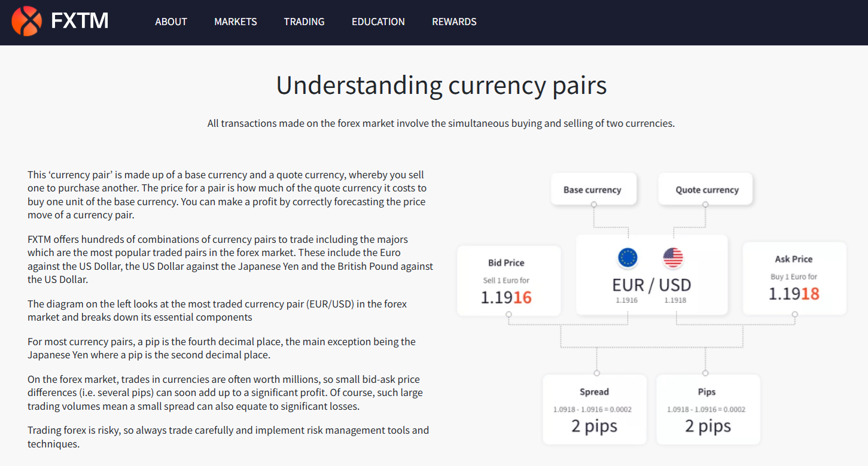Click paragraph starting 'For most currency pairs'
The width and height of the screenshot is (868, 466).
[x=221, y=348]
